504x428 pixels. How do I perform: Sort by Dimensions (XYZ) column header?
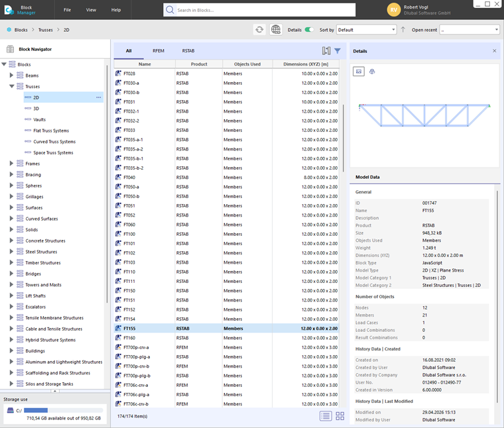(306, 64)
